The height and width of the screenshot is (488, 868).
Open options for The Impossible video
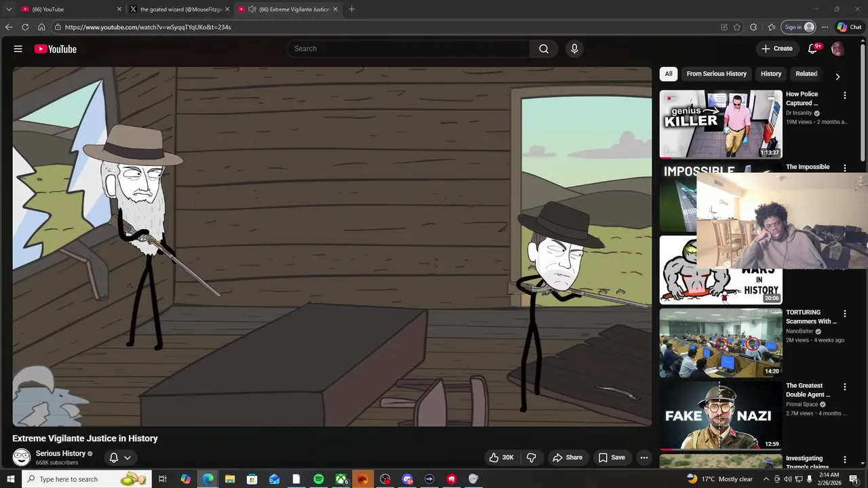pos(844,167)
